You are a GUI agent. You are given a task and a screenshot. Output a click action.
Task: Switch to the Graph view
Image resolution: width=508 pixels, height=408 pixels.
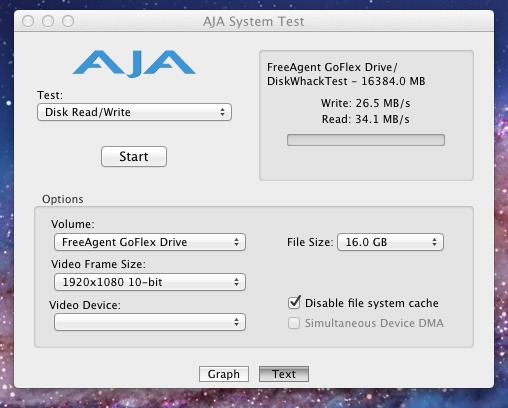point(224,374)
